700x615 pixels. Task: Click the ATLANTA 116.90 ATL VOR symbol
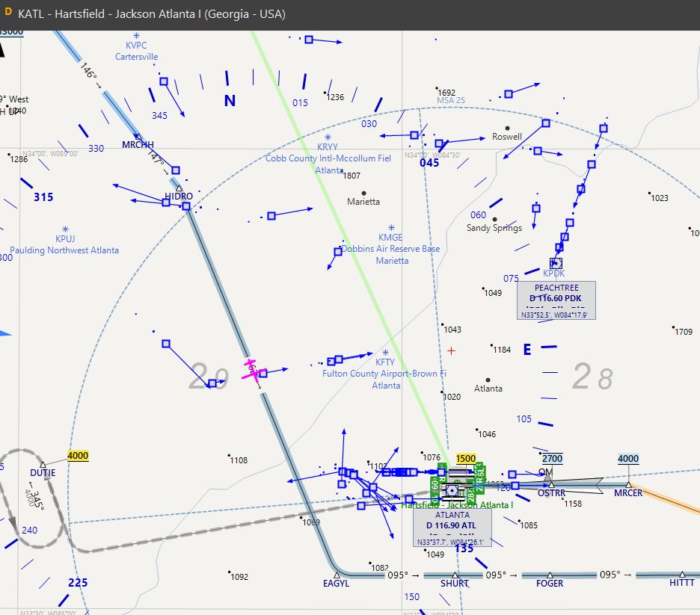click(453, 489)
